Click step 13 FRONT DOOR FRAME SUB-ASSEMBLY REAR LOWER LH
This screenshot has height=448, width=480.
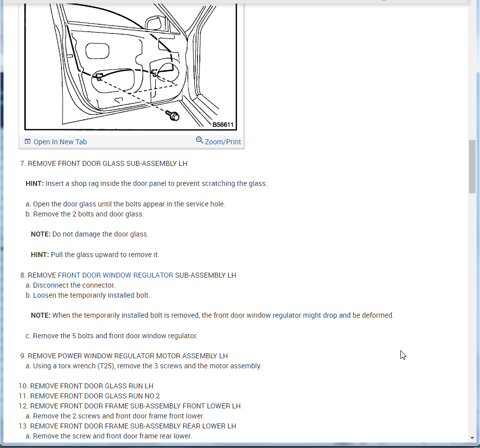(x=127, y=426)
